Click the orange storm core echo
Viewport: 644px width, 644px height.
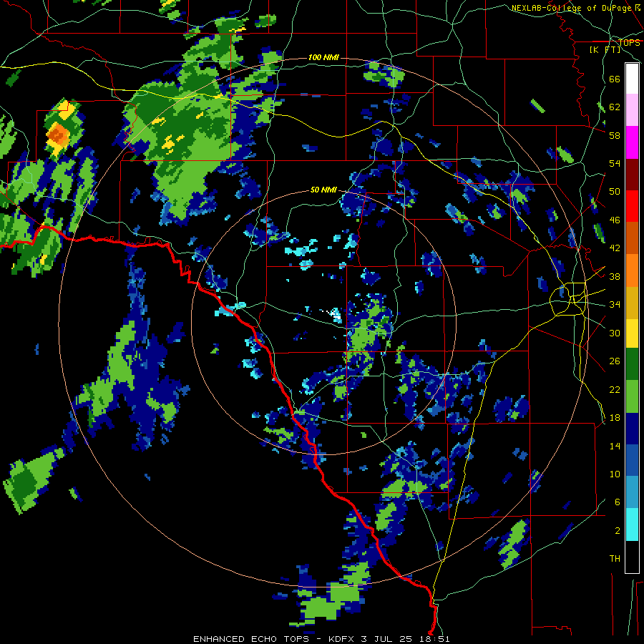click(58, 134)
